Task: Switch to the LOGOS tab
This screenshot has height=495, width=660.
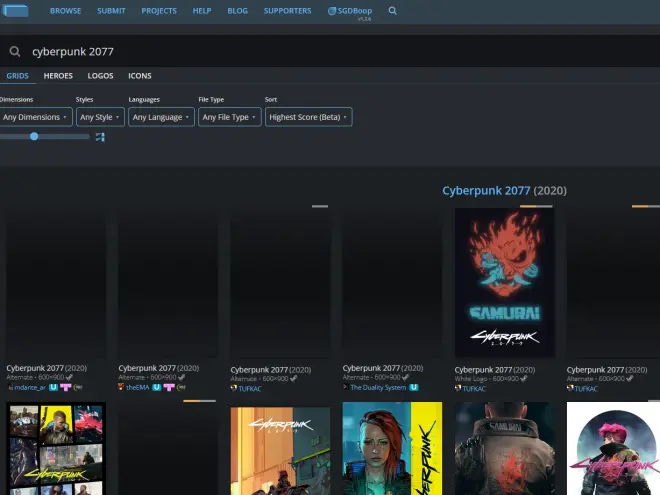Action: tap(100, 76)
